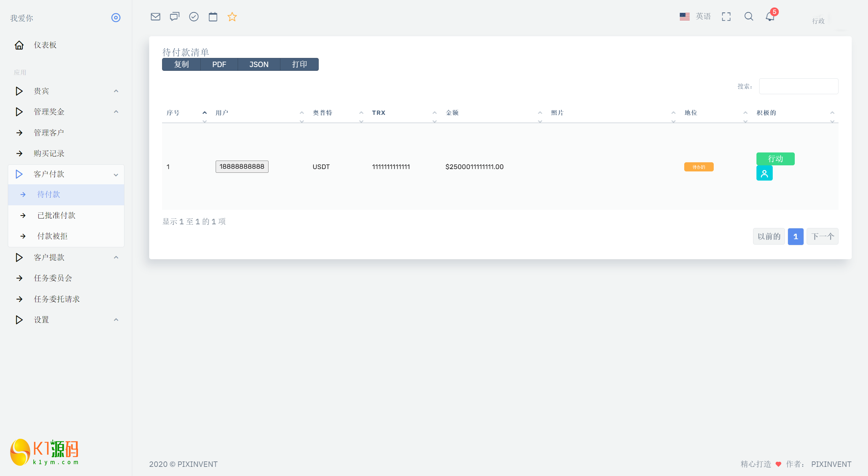Export table with PDF button
Image resolution: width=868 pixels, height=476 pixels.
[219, 64]
